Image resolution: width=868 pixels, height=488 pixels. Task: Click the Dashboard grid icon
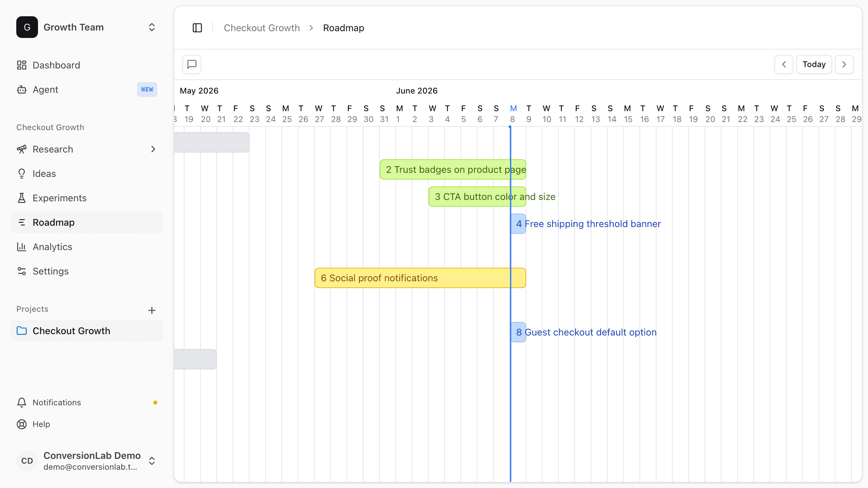(22, 65)
